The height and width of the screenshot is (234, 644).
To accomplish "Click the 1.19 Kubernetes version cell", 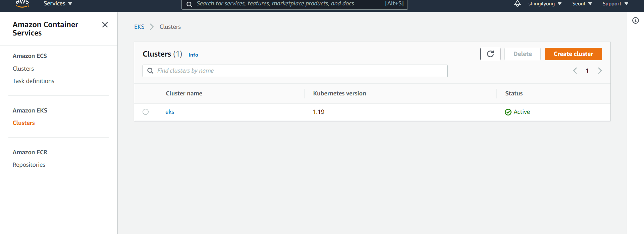I will click(319, 112).
